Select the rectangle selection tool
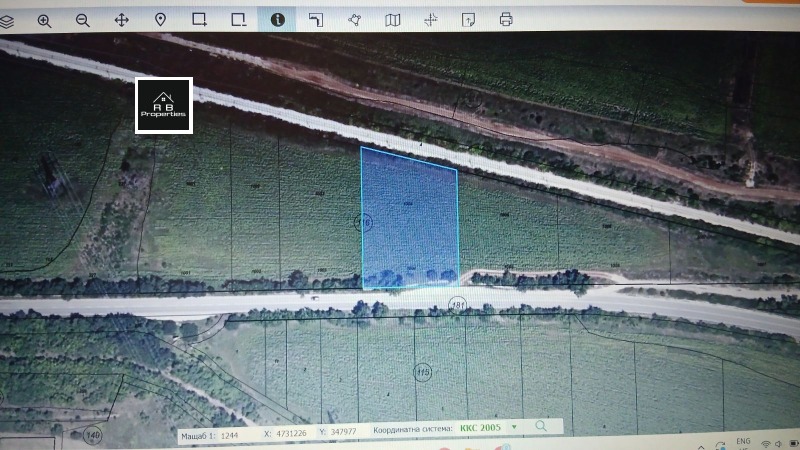Screen dimensions: 800x450 tap(199, 20)
